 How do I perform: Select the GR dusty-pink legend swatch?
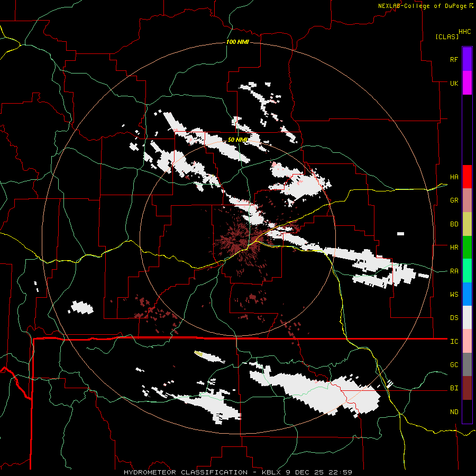[467, 200]
